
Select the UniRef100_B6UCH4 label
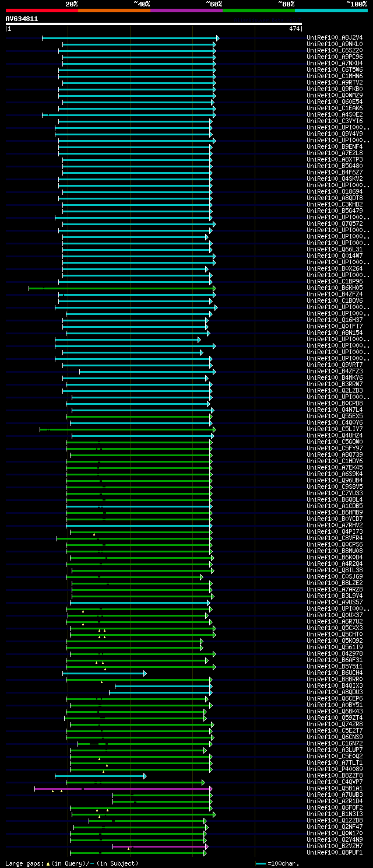pyautogui.click(x=335, y=673)
